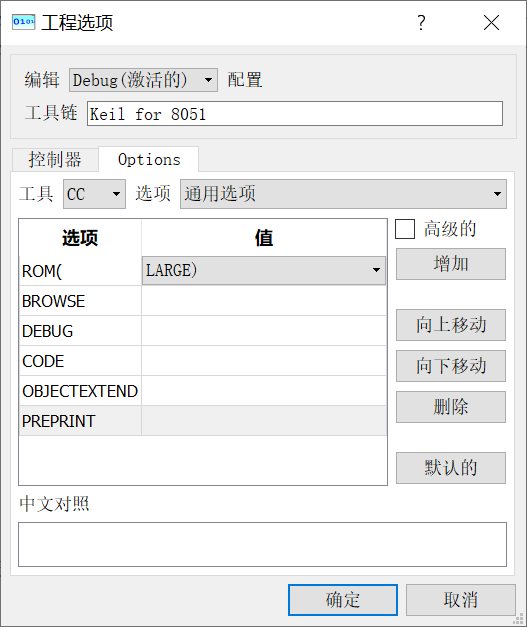Screen dimensions: 527x627
Task: Click the 中文对照 text box
Action: pyautogui.click(x=262, y=544)
